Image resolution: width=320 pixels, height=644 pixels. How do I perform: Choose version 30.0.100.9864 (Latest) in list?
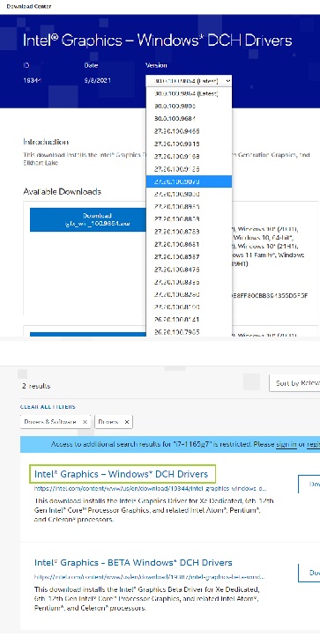pyautogui.click(x=189, y=93)
